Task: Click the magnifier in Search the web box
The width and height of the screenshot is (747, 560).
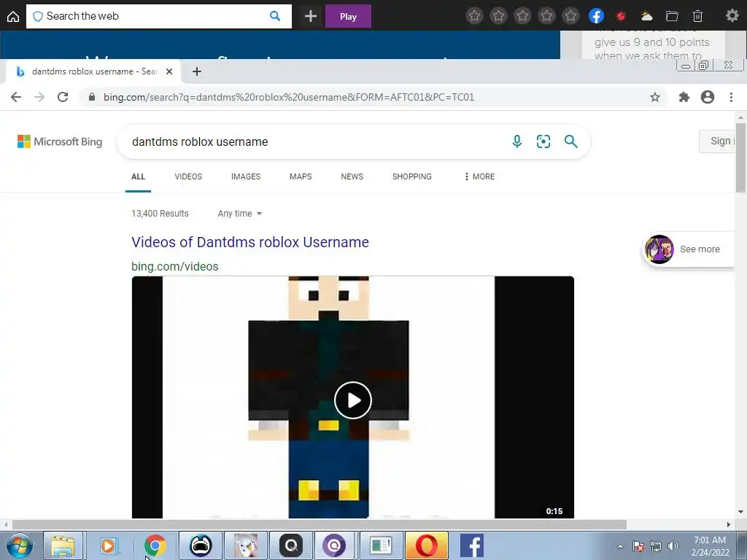Action: [x=275, y=16]
